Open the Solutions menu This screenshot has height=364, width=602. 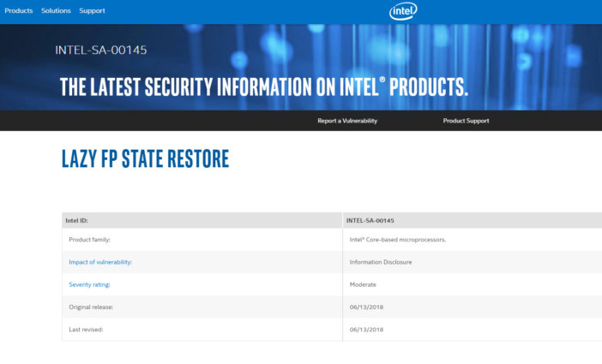pyautogui.click(x=56, y=11)
